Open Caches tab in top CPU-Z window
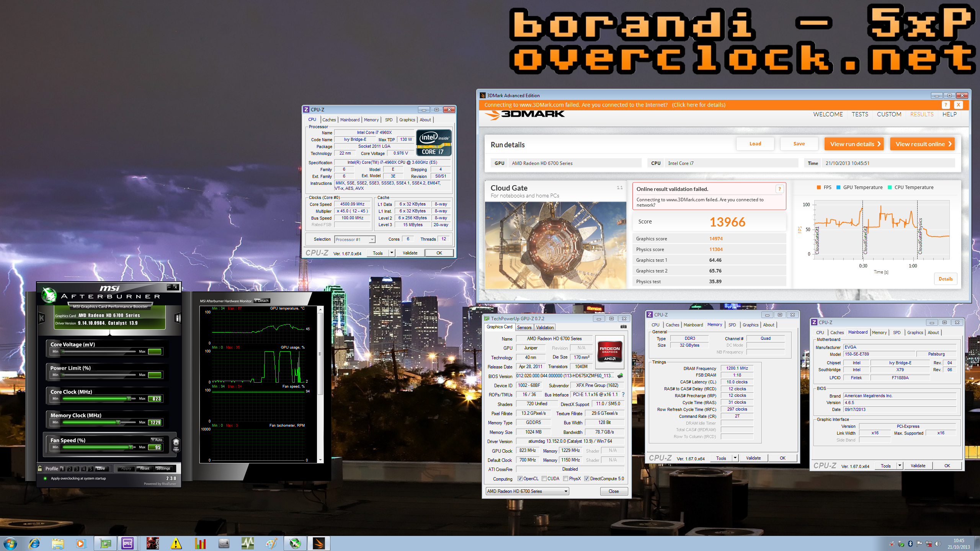Viewport: 980px width, 551px height. coord(329,120)
